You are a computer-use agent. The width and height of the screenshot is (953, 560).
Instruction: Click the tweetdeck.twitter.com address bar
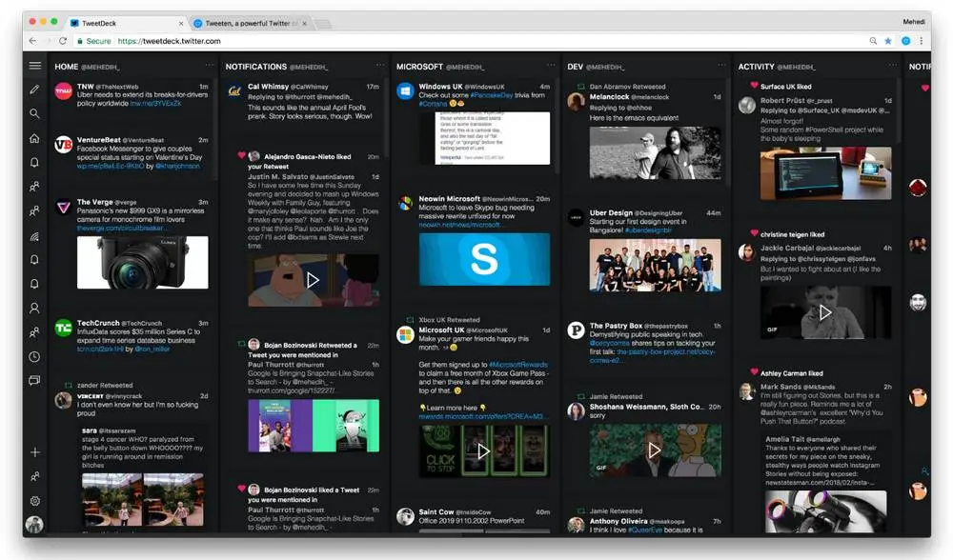coord(474,41)
